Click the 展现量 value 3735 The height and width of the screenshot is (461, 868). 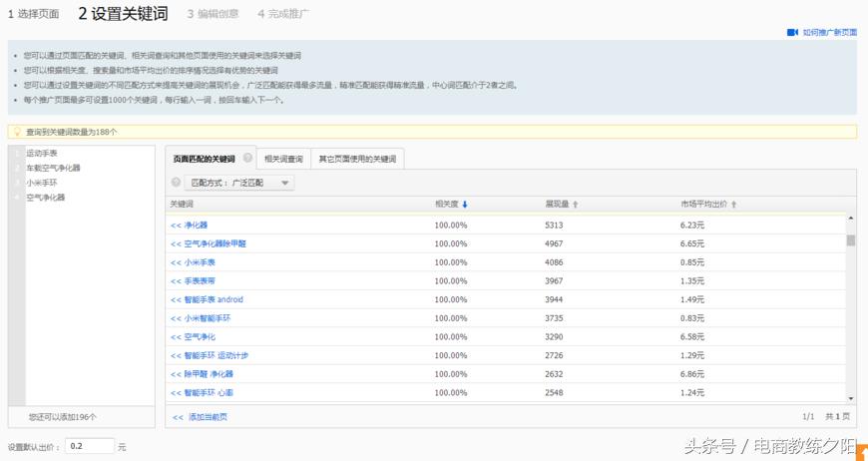(554, 318)
